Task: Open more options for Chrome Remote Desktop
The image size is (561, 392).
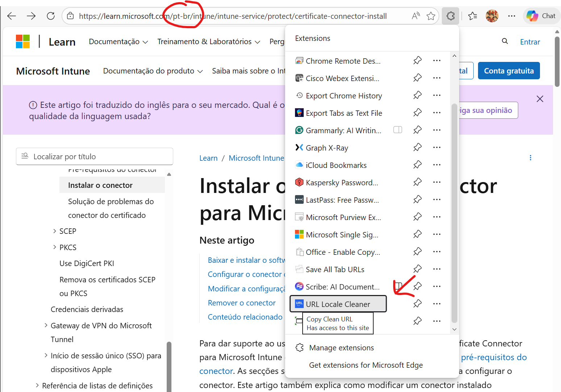Action: click(437, 60)
